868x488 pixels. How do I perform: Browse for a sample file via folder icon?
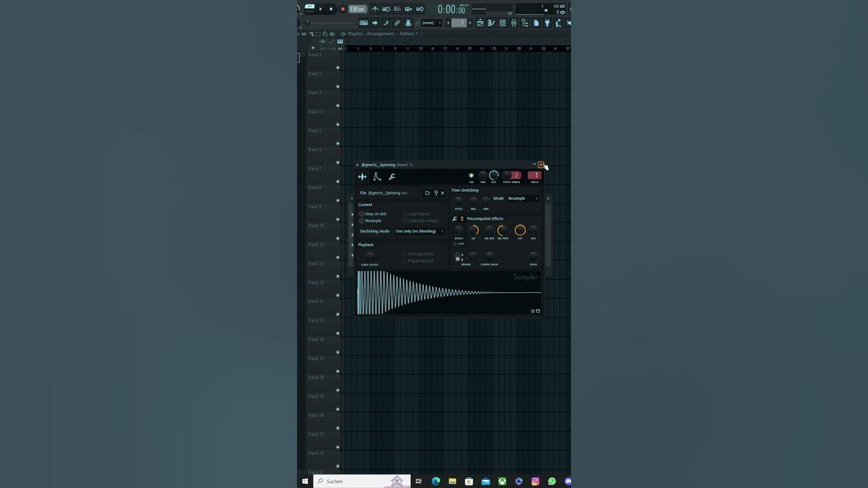tap(427, 193)
